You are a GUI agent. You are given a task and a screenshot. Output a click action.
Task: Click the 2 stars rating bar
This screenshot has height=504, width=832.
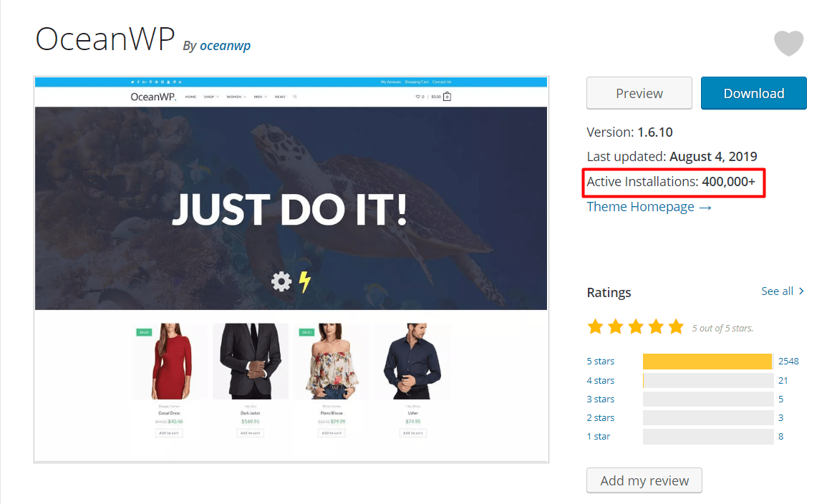tap(708, 417)
